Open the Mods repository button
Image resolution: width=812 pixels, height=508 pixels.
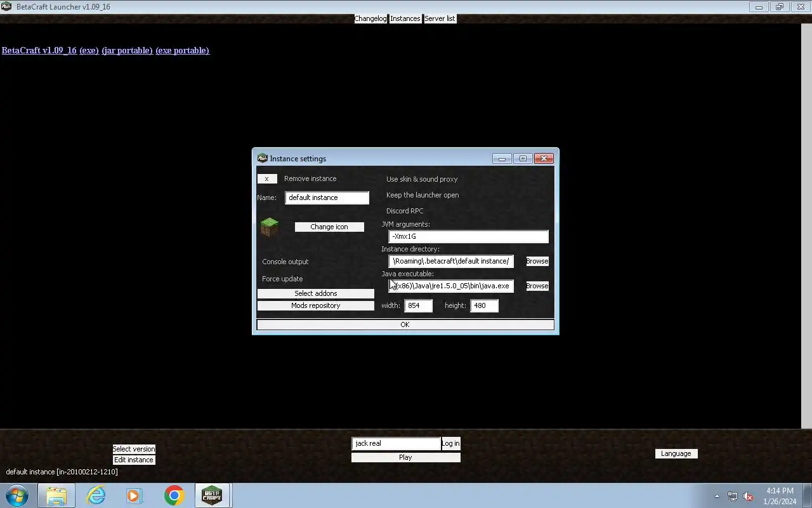(316, 305)
